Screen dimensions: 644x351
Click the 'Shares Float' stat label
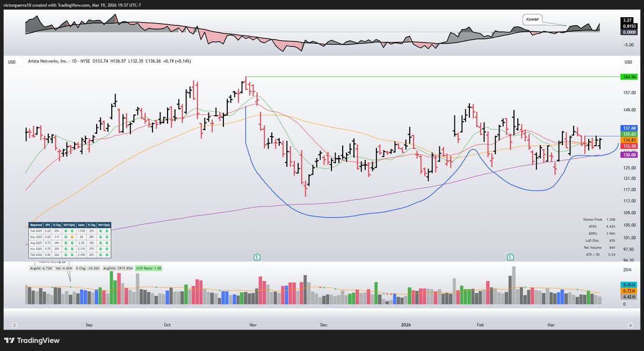[x=592, y=219]
